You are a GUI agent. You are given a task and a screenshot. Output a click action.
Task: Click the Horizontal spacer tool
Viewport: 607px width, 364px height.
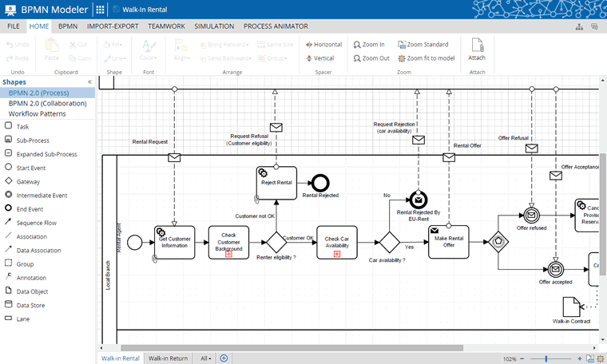coord(323,45)
